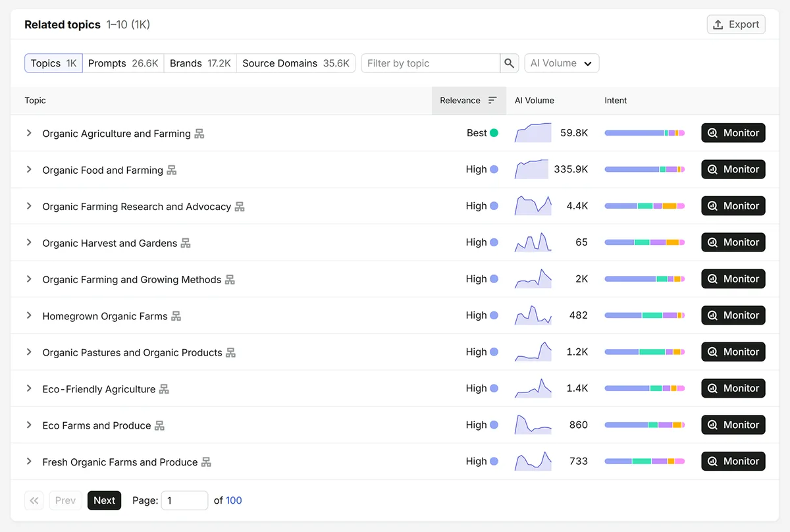The image size is (790, 532).
Task: Expand the Organic Food and Farming row
Action: tap(29, 169)
